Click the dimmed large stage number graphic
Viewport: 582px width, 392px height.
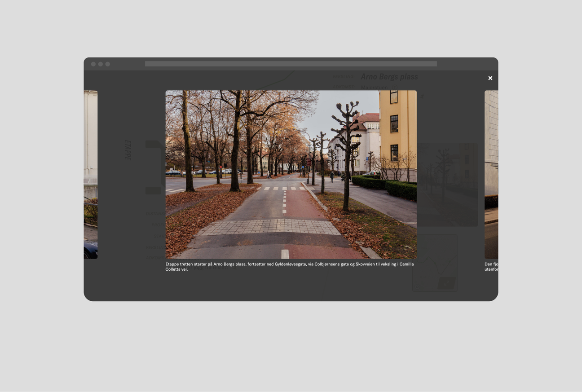(x=154, y=167)
